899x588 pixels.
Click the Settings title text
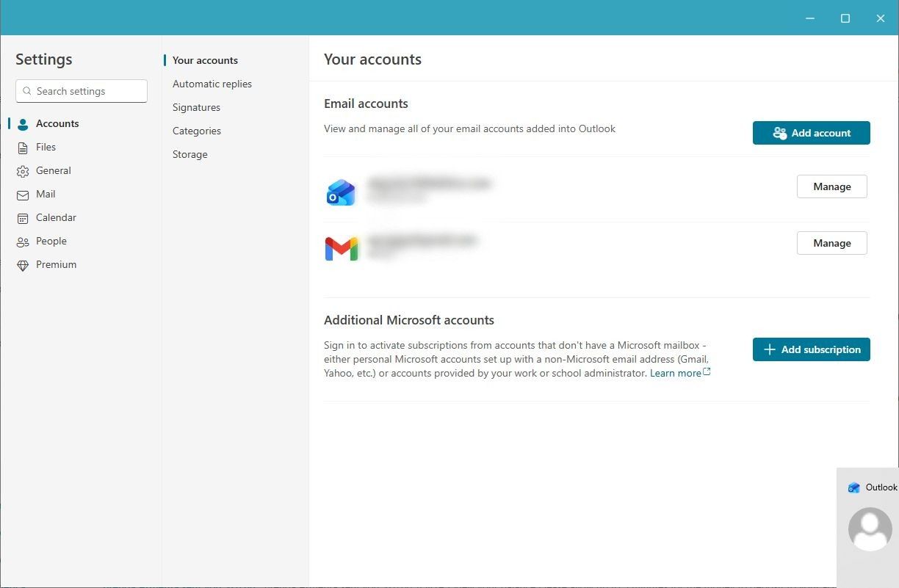click(44, 59)
